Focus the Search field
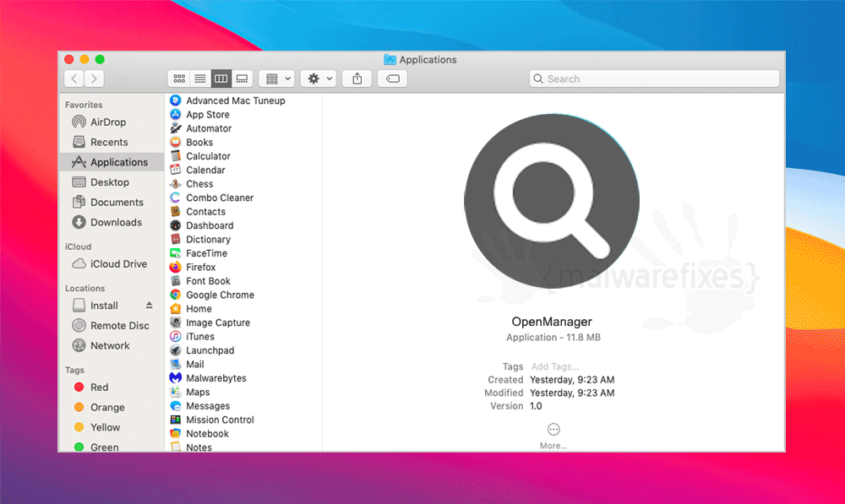The height and width of the screenshot is (504, 845). pyautogui.click(x=654, y=79)
